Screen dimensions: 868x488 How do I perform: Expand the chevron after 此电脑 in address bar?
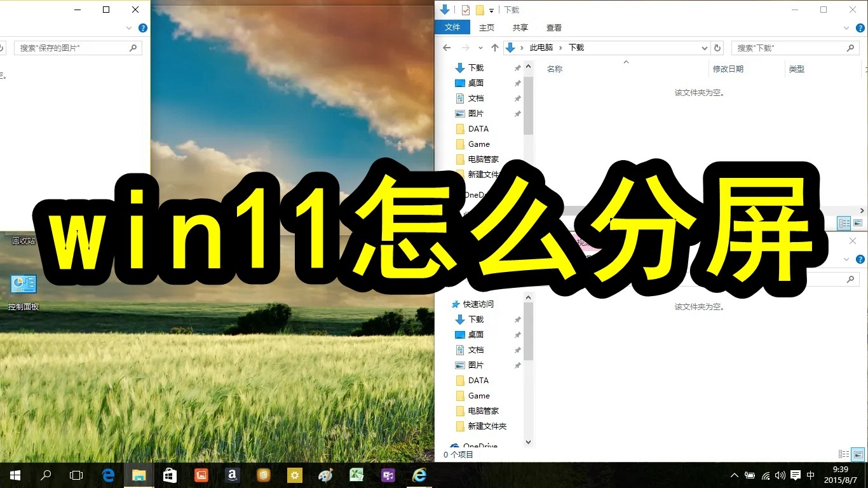pos(561,48)
